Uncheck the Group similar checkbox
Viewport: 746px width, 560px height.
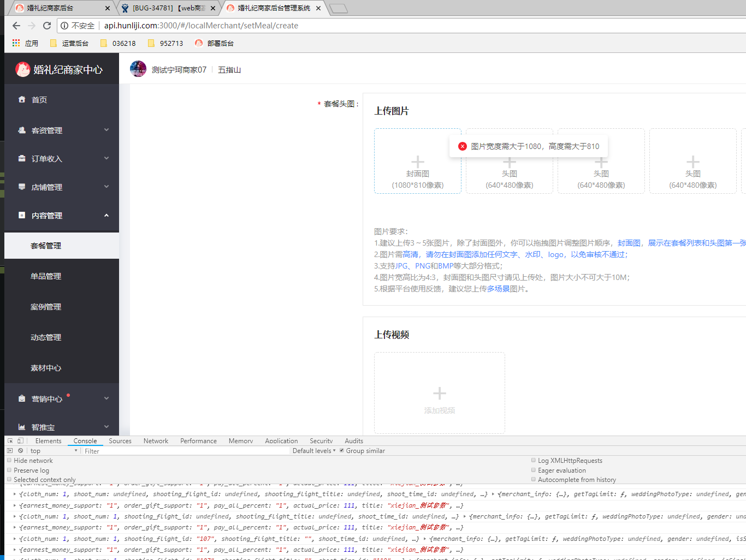342,451
